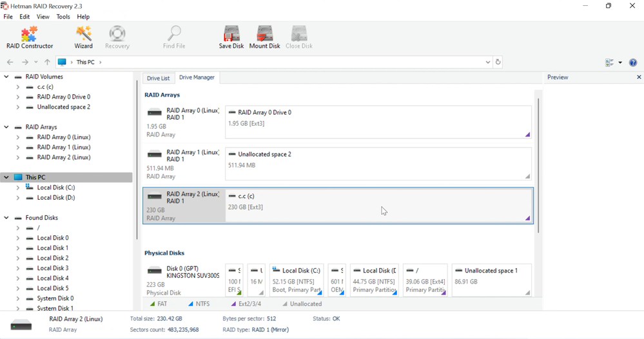Select System Disk 0 tree item

[55, 298]
